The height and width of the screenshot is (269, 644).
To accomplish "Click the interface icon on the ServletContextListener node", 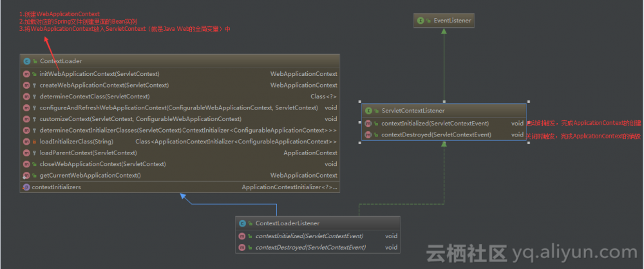I will [x=368, y=111].
